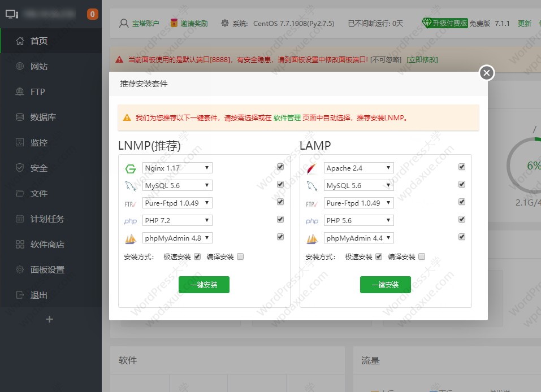Open LNMP Pure-Ftpd 1.0.49 dropdown
Image resolution: width=541 pixels, height=392 pixels.
178,203
